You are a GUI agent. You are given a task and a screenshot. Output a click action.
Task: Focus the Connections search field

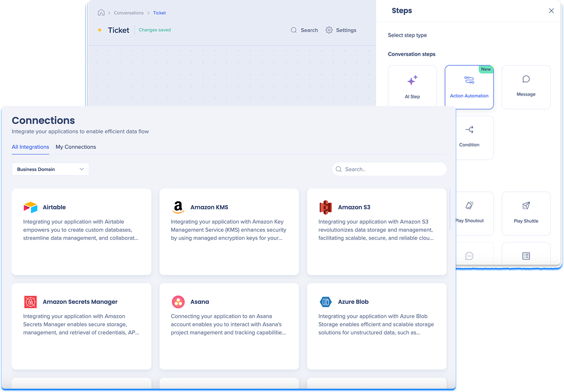[390, 169]
